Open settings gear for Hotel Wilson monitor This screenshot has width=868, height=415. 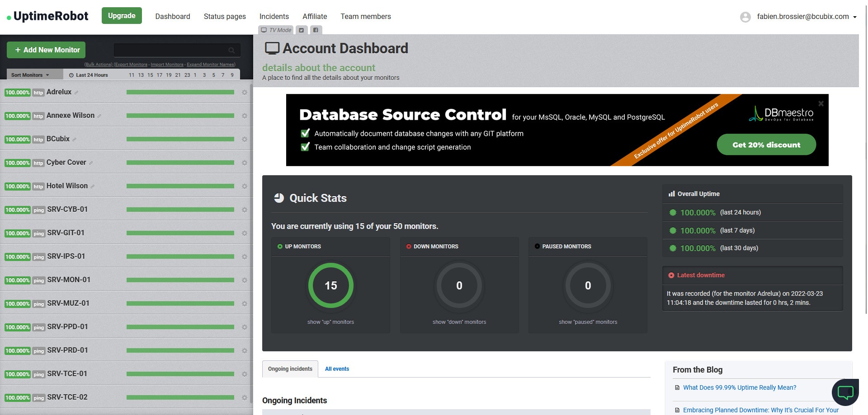pos(245,187)
